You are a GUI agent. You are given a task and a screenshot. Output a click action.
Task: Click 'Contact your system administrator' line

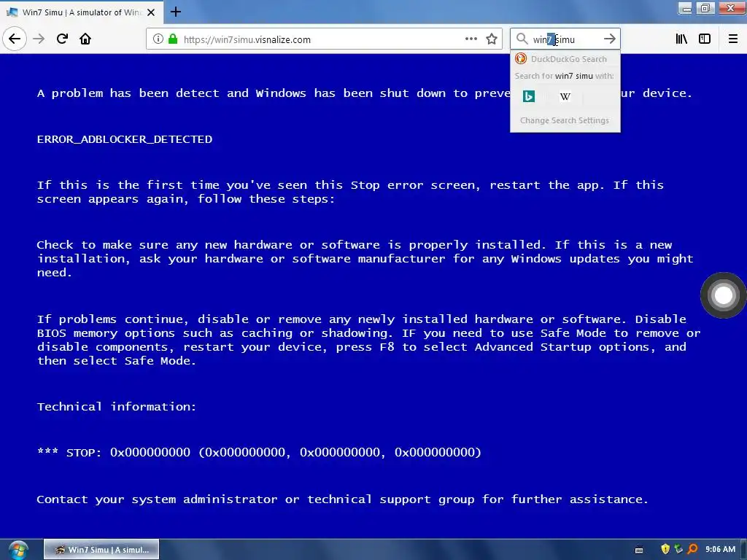point(343,499)
